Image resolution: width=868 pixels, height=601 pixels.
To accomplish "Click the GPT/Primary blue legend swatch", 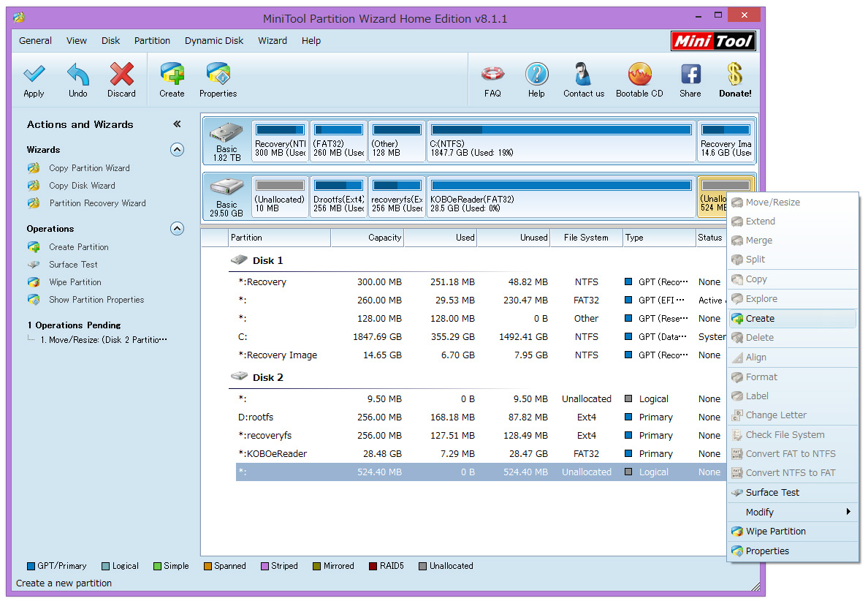I will point(31,566).
